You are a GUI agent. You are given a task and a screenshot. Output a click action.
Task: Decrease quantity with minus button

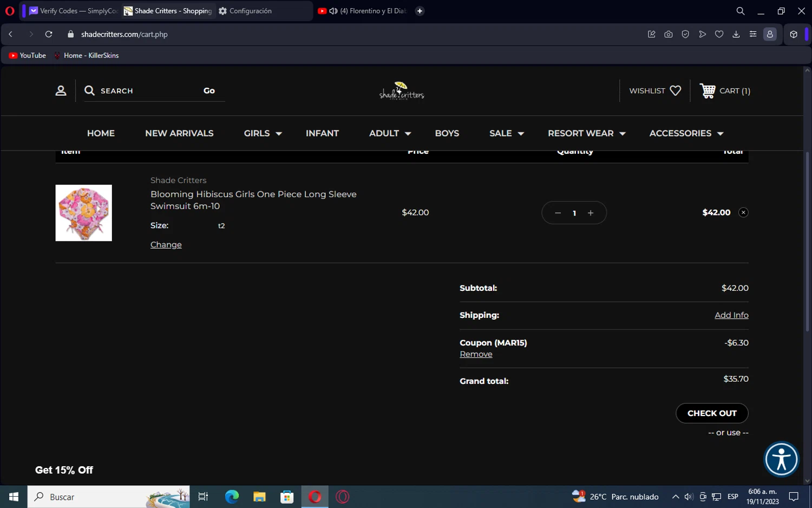coord(558,213)
